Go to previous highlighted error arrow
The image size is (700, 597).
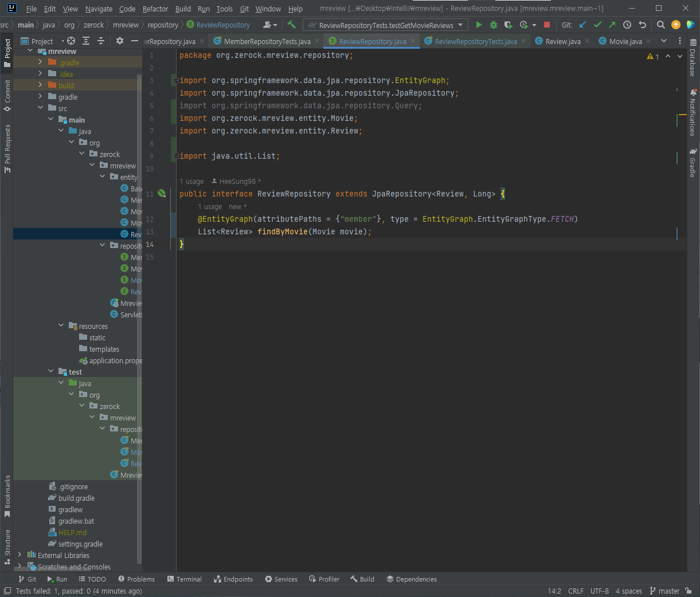click(x=668, y=56)
